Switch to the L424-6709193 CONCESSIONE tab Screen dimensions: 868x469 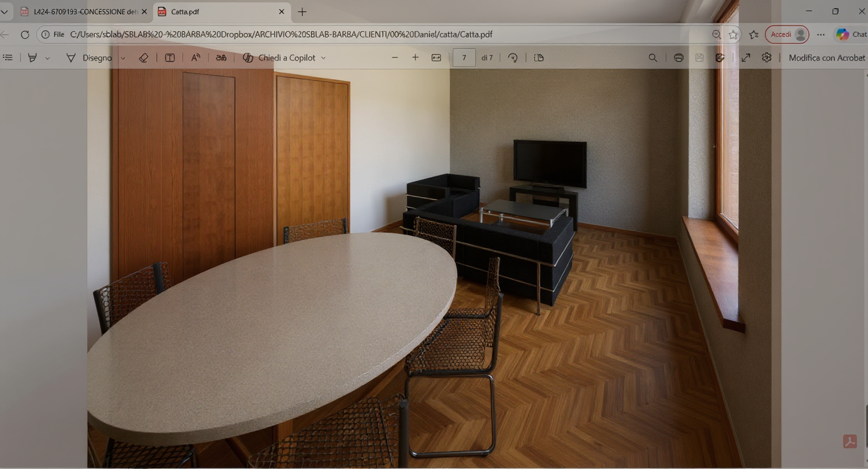pyautogui.click(x=84, y=12)
